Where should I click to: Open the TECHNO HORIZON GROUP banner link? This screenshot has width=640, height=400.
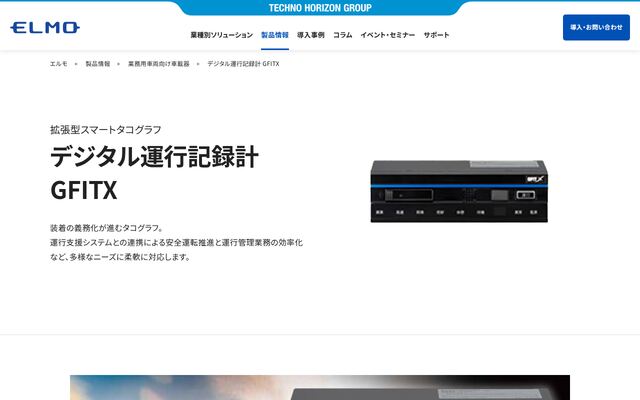(x=320, y=8)
